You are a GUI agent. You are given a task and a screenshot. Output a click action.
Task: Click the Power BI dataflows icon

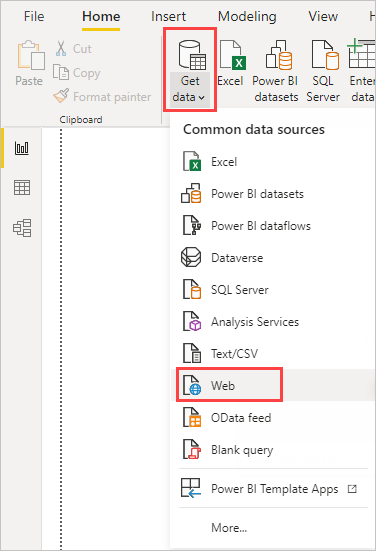[x=192, y=225]
